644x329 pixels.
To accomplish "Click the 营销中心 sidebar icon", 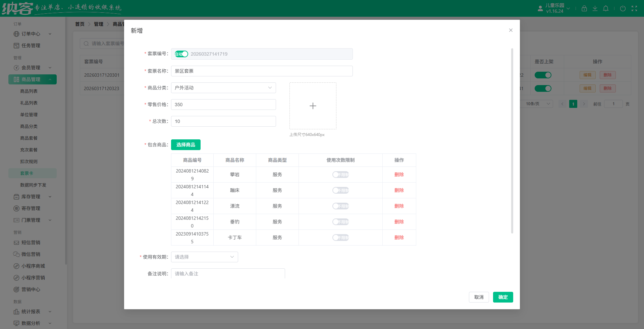I will pyautogui.click(x=16, y=289).
